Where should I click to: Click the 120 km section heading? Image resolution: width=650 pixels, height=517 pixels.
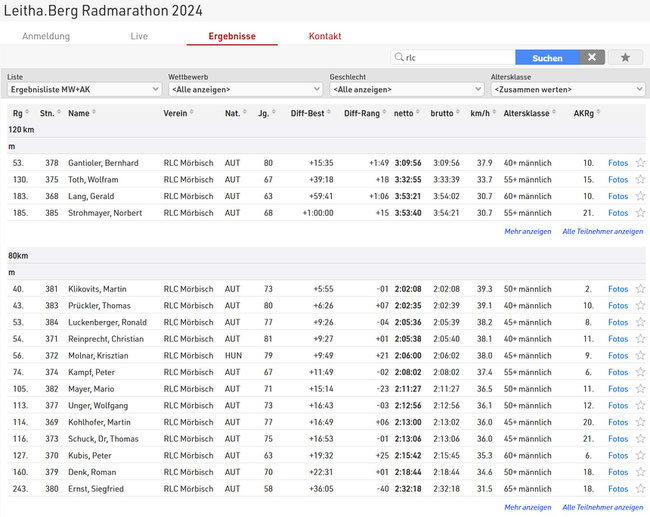click(21, 129)
